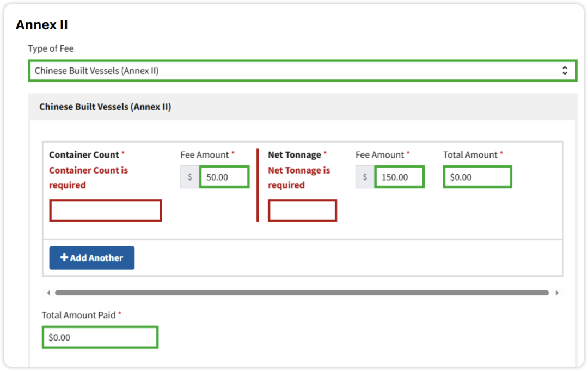Focus the empty Container Count field
Screen dimensions: 588x371
click(x=106, y=211)
